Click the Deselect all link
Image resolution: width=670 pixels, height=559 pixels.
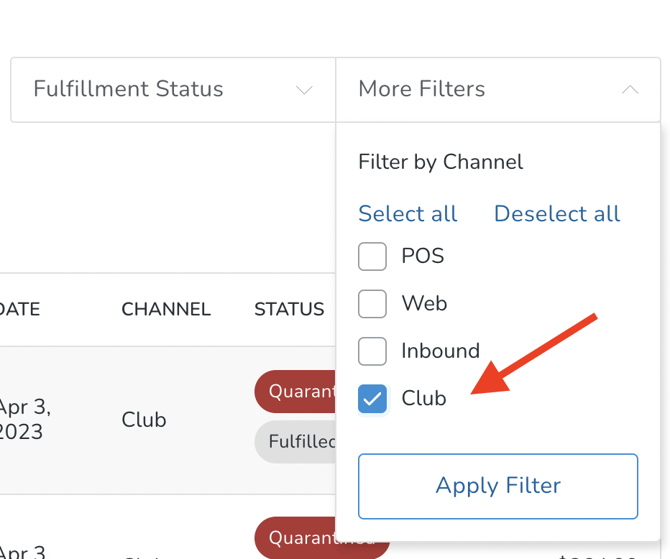556,214
